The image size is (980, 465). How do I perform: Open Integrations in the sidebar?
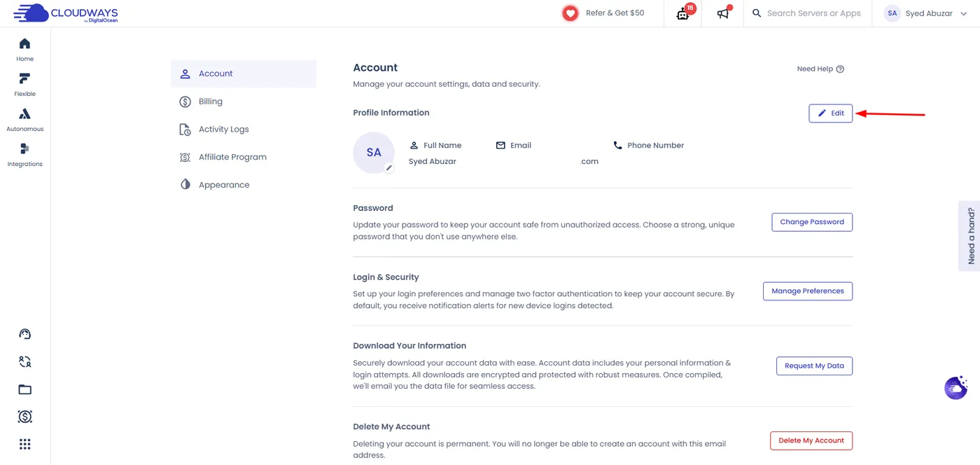click(24, 155)
